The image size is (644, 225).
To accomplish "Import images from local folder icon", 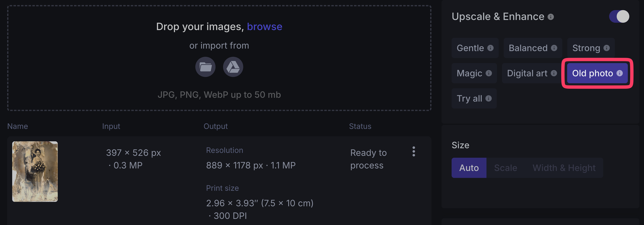I will pos(205,67).
